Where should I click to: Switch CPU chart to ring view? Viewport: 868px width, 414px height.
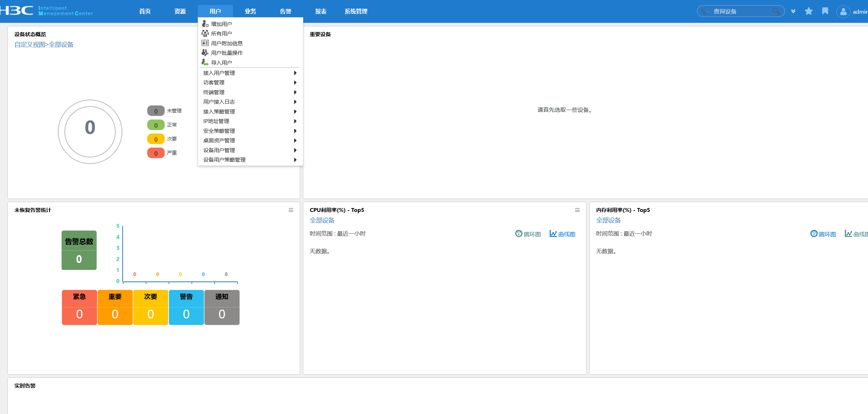coord(528,234)
